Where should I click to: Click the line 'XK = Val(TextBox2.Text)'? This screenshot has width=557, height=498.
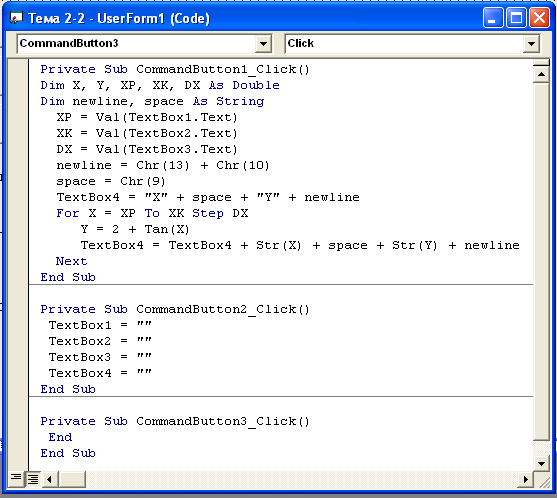[147, 133]
